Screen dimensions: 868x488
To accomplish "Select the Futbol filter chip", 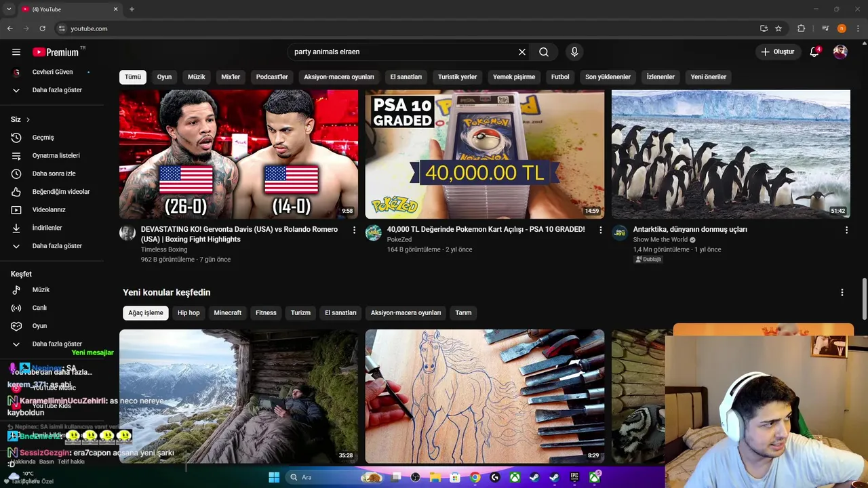I will coord(560,77).
